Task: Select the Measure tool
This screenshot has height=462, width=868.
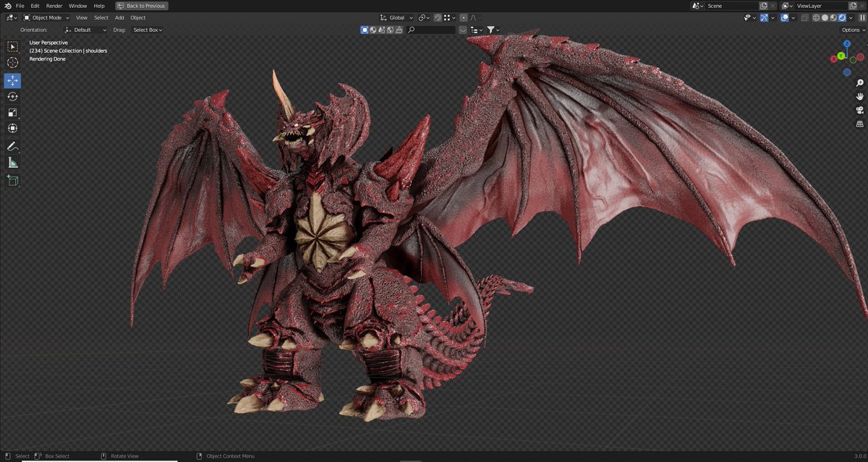Action: (x=13, y=163)
